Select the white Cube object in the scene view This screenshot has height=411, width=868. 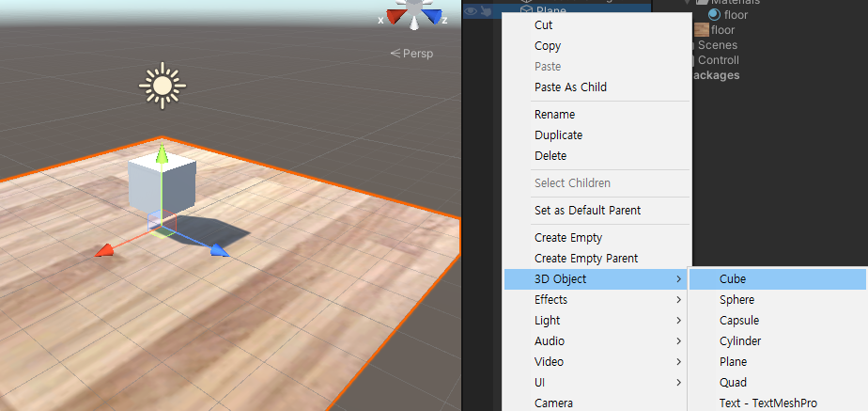[163, 185]
